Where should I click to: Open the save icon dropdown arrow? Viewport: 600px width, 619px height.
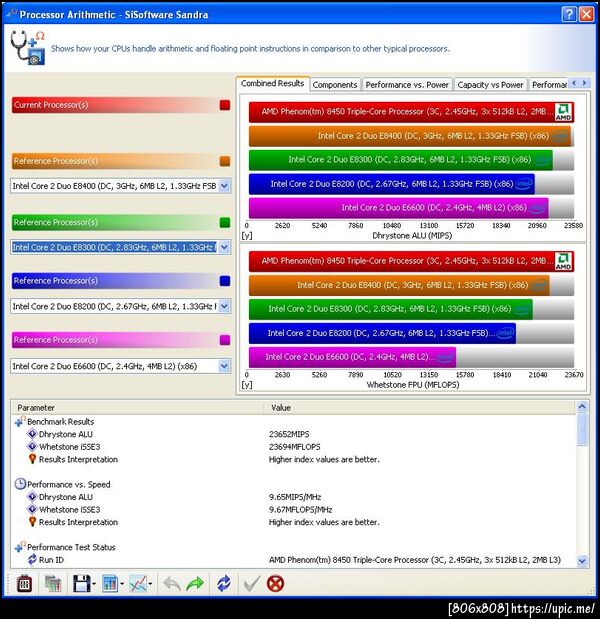click(94, 584)
